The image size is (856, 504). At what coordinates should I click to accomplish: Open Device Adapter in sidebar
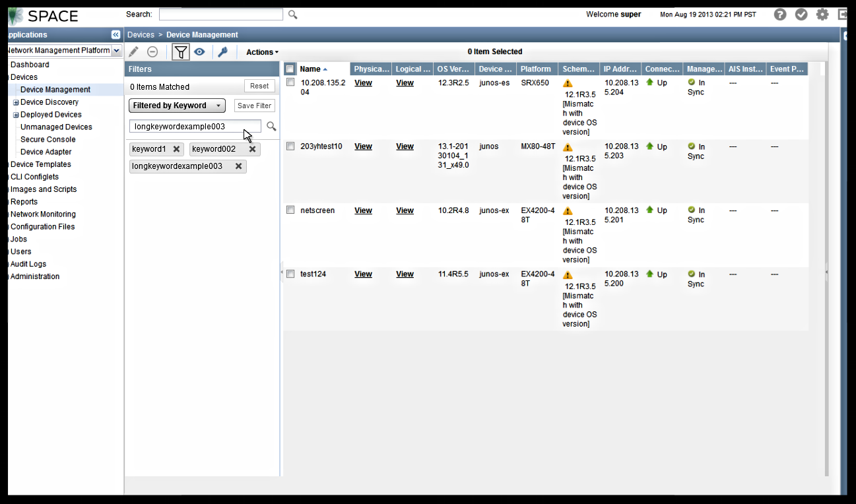[46, 152]
